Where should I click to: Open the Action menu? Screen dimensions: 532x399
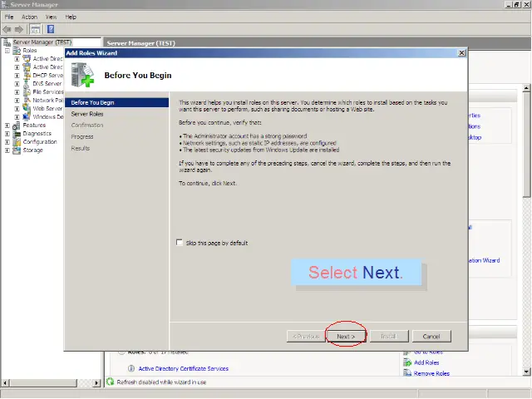pos(29,17)
